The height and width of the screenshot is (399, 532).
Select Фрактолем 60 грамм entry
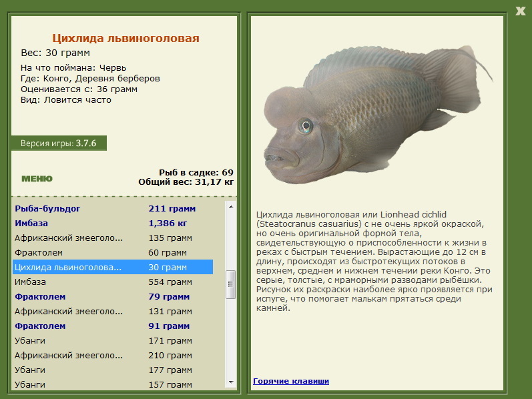click(x=113, y=252)
